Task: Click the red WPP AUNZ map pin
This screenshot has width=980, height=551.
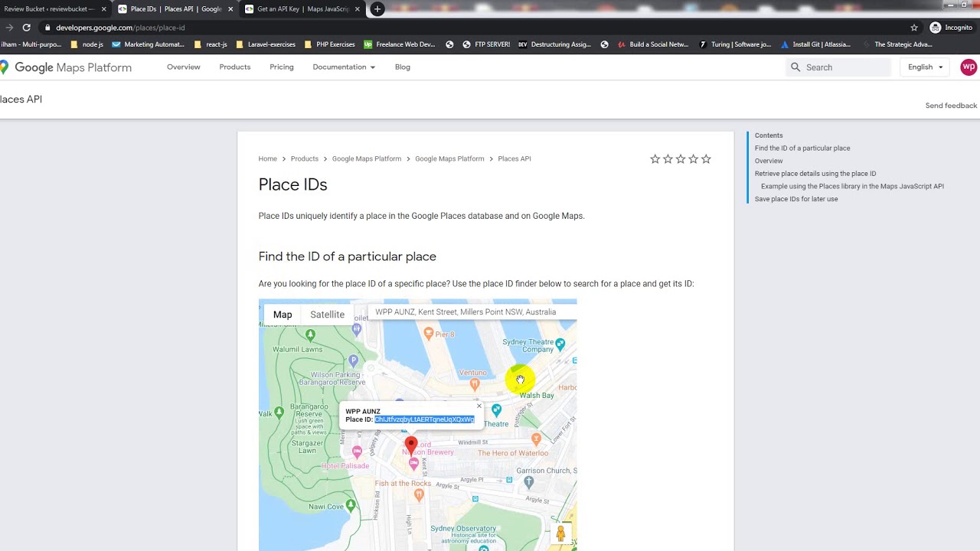Action: pyautogui.click(x=411, y=445)
